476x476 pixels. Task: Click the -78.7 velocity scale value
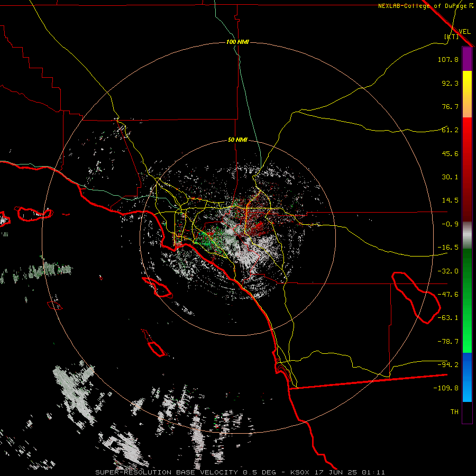pos(448,342)
